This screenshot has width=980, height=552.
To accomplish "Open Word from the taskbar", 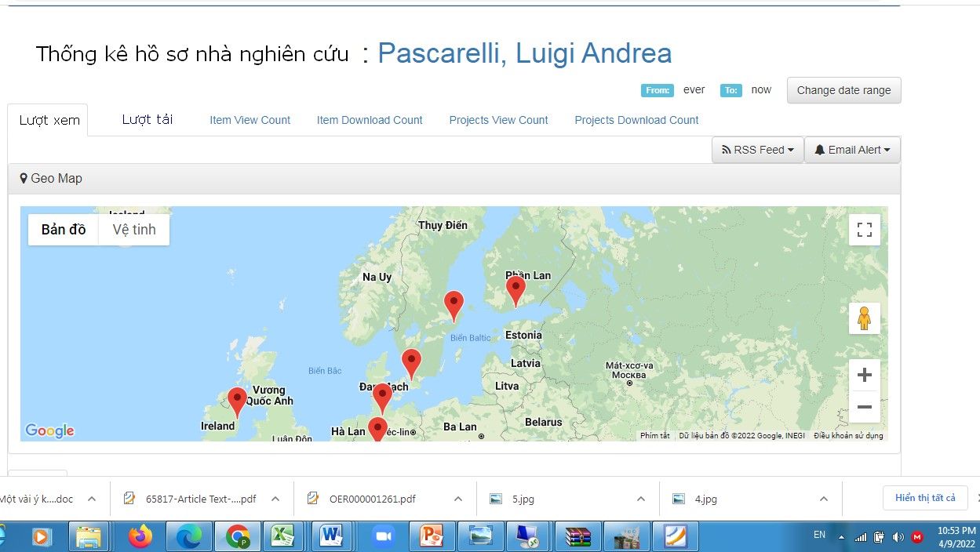I will point(331,536).
